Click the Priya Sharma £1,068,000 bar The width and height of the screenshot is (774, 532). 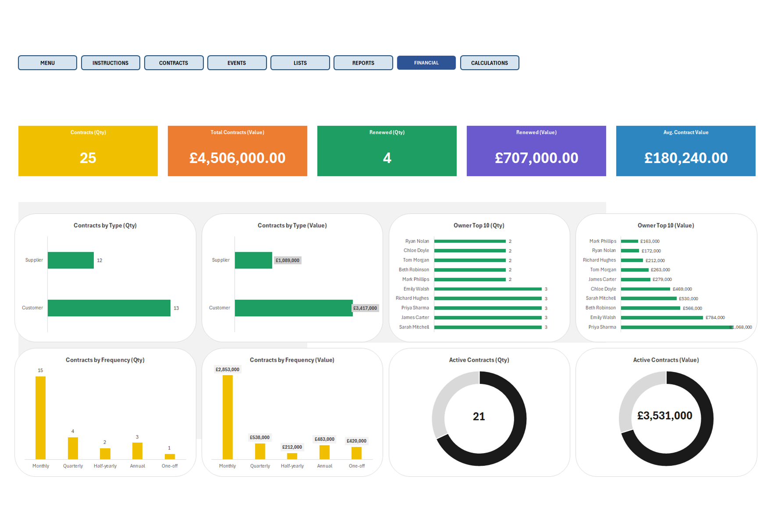click(677, 327)
